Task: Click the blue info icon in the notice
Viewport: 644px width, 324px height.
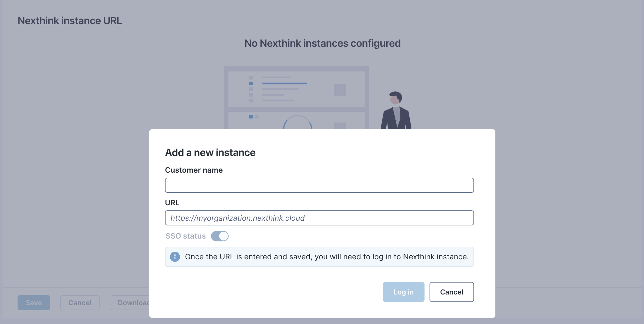Action: point(175,257)
